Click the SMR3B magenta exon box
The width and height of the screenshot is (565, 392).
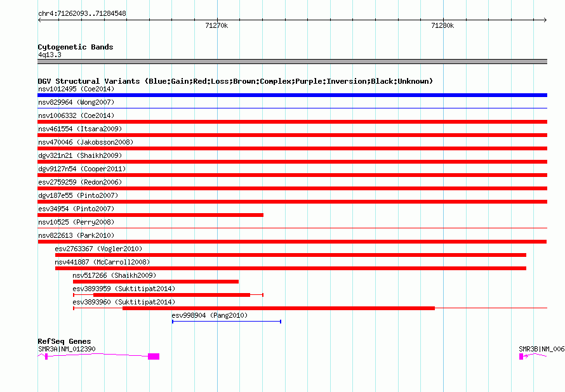(x=521, y=356)
